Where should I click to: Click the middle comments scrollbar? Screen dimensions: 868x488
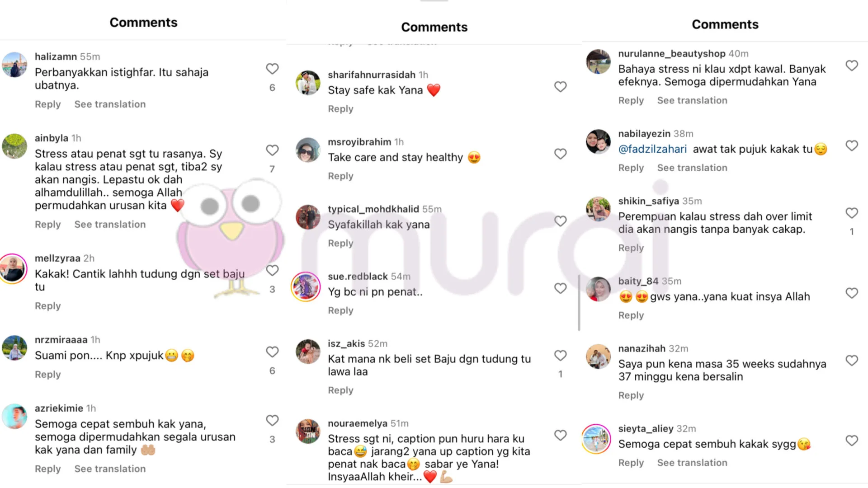pyautogui.click(x=579, y=303)
